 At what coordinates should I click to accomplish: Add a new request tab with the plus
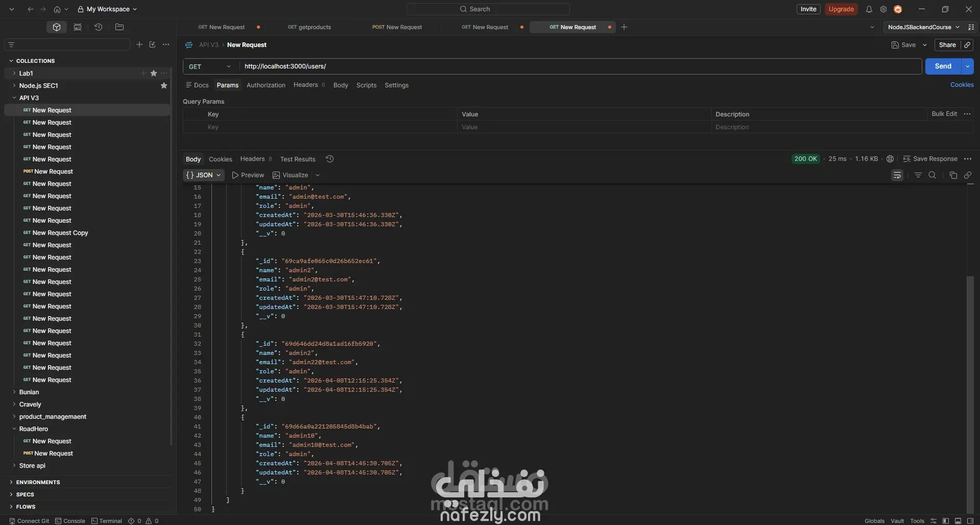coord(624,27)
